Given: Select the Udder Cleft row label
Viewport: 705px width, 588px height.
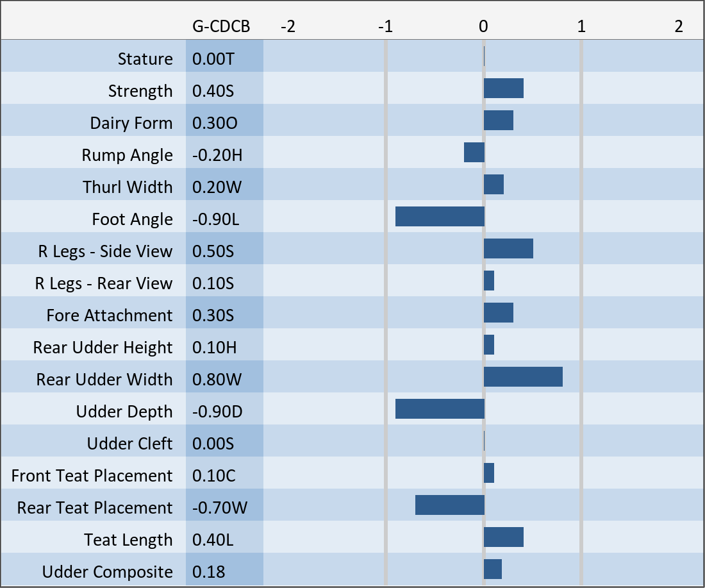Looking at the screenshot, I should pos(129,444).
